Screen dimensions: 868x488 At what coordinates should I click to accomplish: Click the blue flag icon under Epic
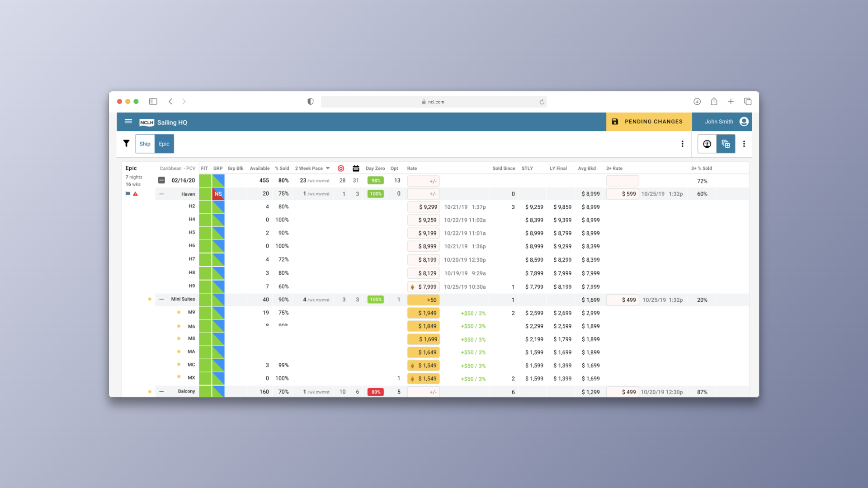point(127,194)
